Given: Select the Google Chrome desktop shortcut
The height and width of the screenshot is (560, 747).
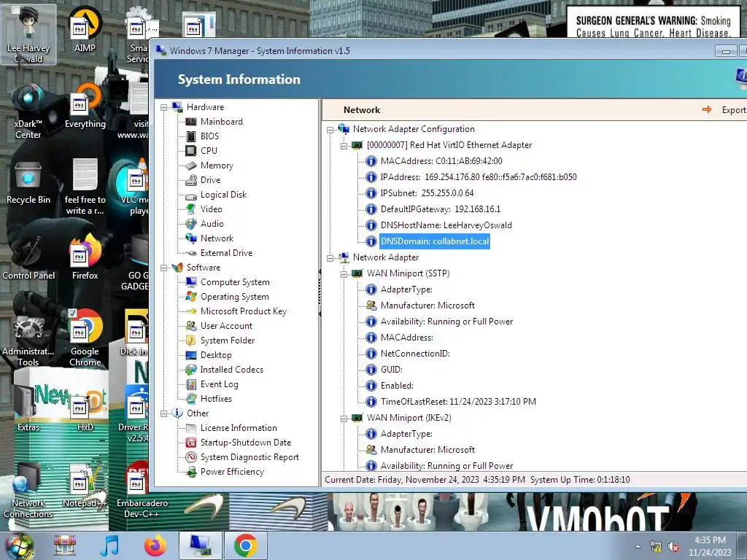Looking at the screenshot, I should tap(85, 338).
